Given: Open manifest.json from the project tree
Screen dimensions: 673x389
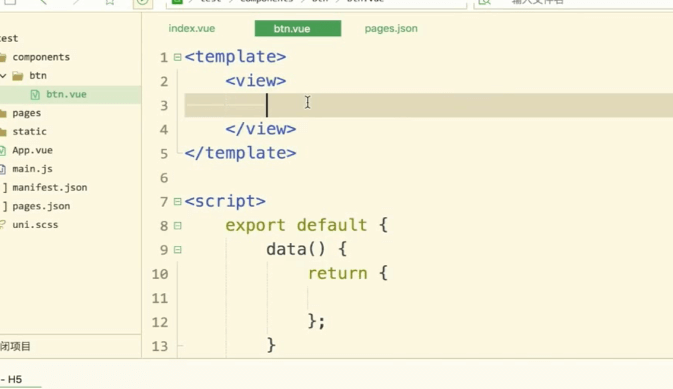Looking at the screenshot, I should (x=50, y=187).
